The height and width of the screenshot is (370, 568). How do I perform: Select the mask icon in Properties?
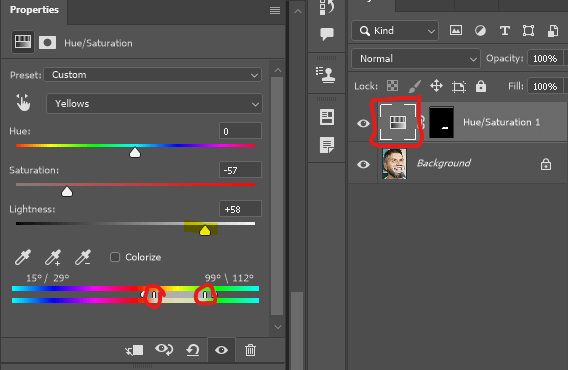click(47, 42)
